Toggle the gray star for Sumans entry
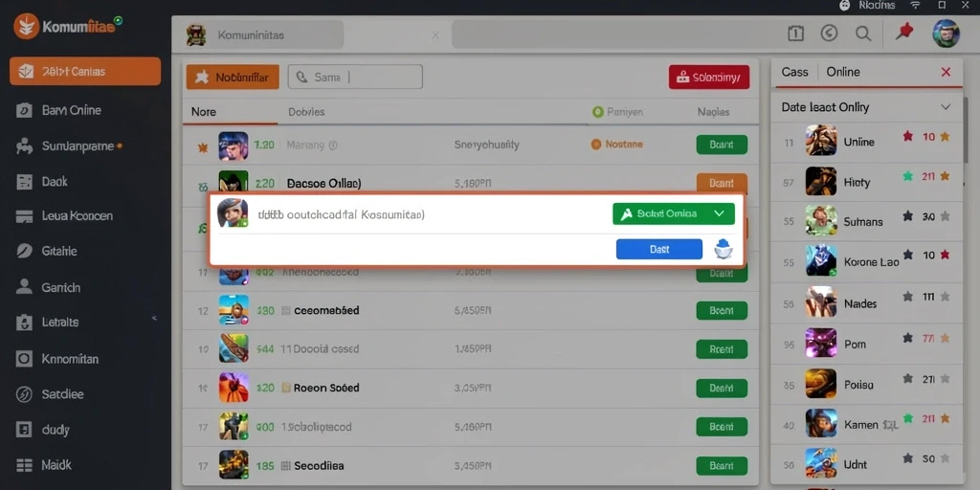This screenshot has width=980, height=490. click(945, 216)
